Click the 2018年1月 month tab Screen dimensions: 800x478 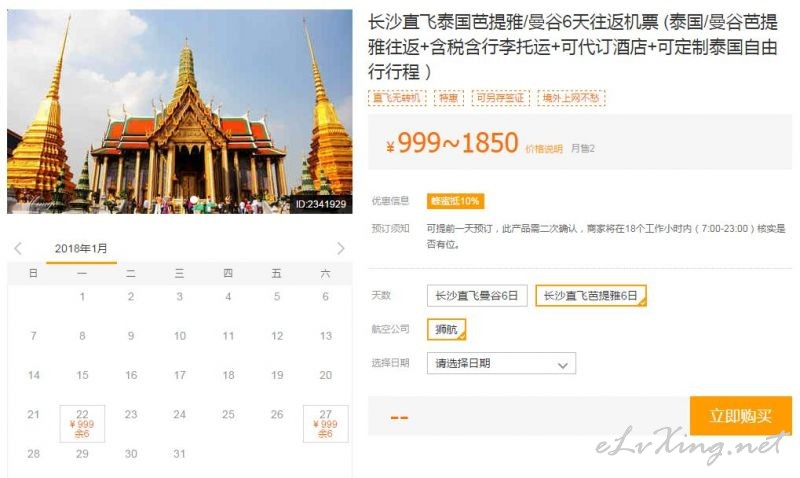(81, 249)
